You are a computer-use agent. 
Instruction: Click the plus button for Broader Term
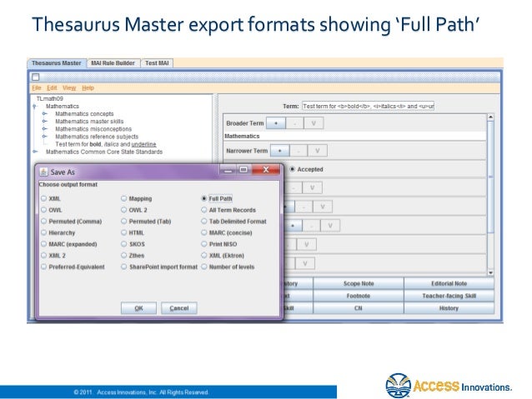[276, 123]
